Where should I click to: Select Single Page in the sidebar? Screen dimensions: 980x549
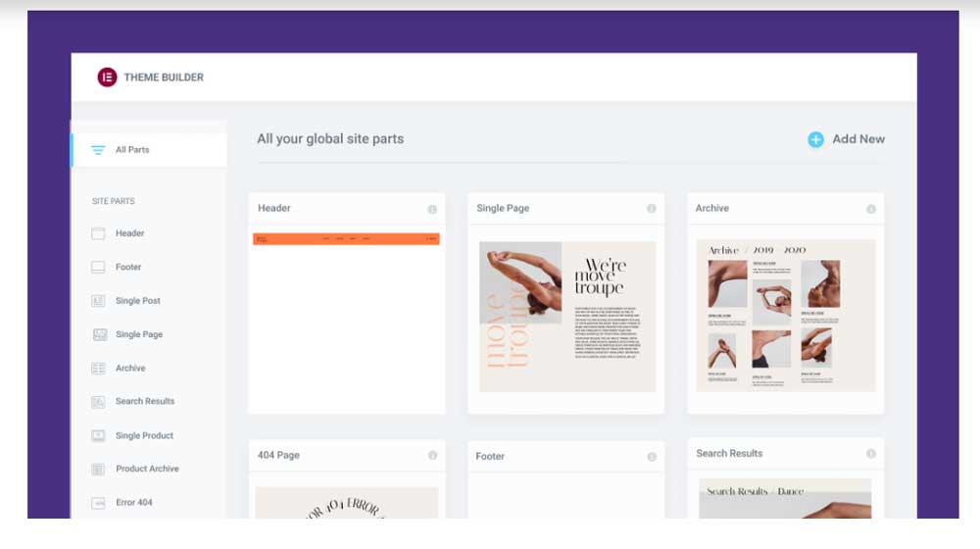pyautogui.click(x=138, y=334)
